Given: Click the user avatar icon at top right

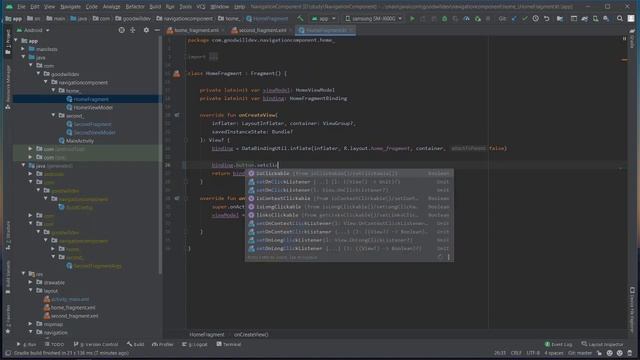Looking at the screenshot, I should [x=631, y=19].
